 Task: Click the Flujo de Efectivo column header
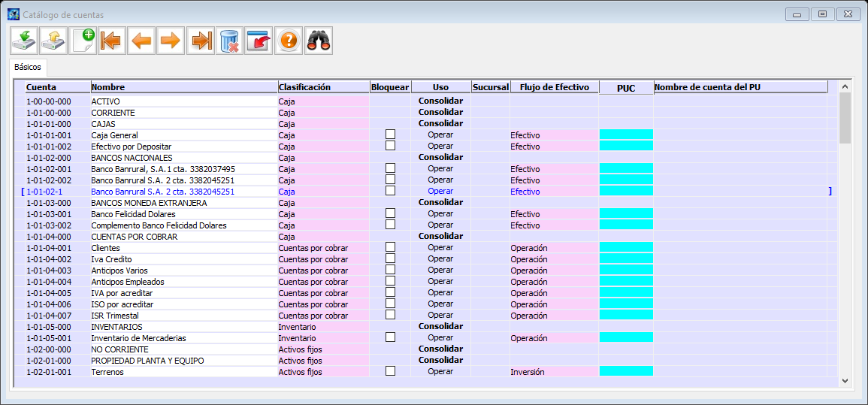[x=554, y=87]
